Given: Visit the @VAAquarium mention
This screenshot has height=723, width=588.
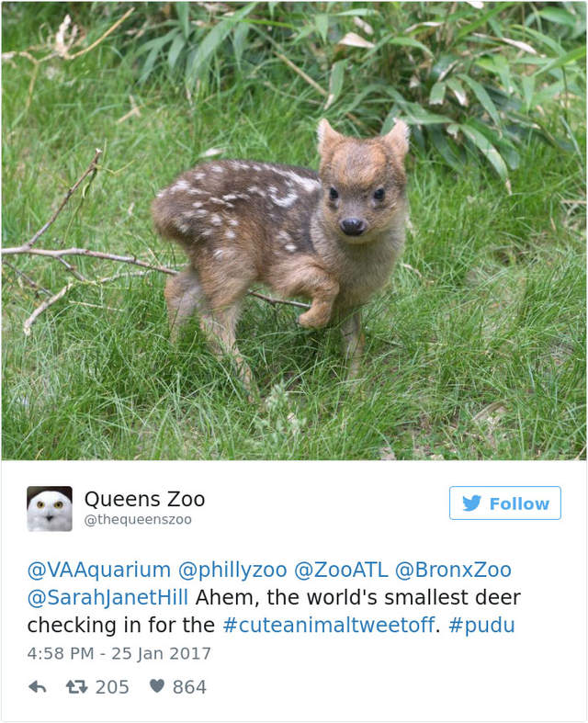Looking at the screenshot, I should click(x=99, y=570).
